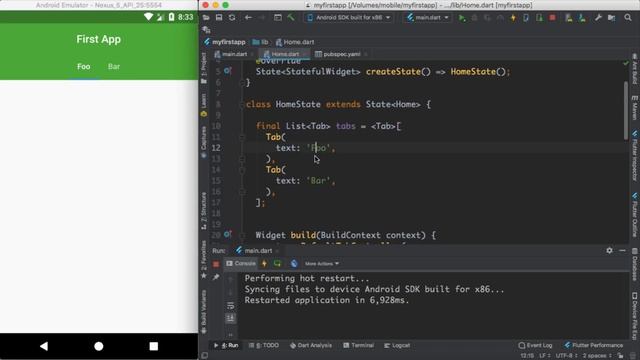The width and height of the screenshot is (640, 360).
Task: Navigate back with the left arrow icon
Action: (x=248, y=18)
